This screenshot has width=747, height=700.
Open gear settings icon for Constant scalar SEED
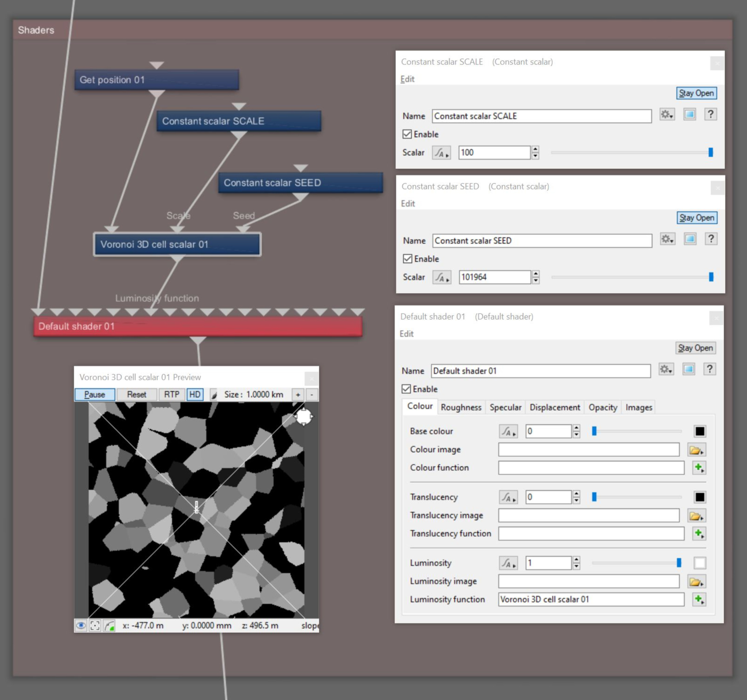(667, 239)
